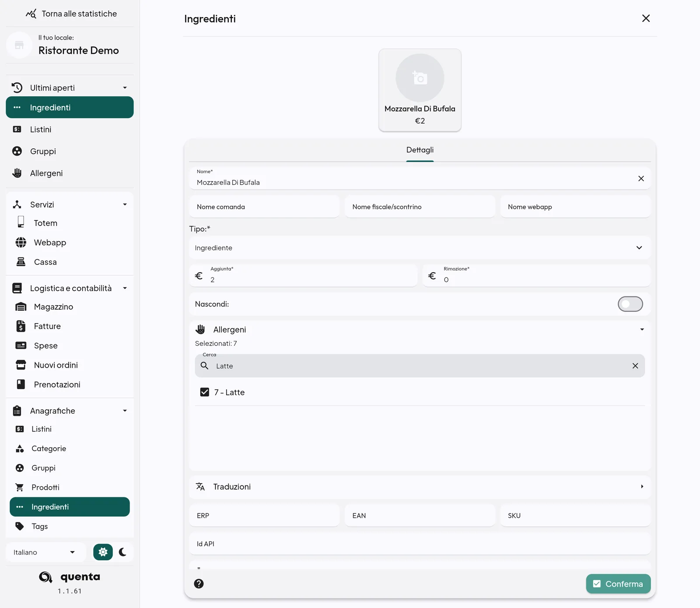Click the Nome comanda input field
Viewport: 700px width, 608px height.
[x=264, y=207]
